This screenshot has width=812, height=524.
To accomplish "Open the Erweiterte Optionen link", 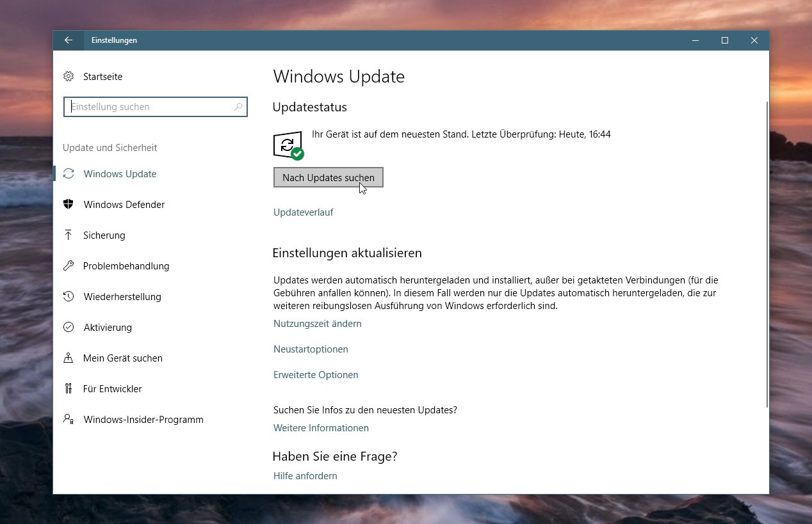I will [x=316, y=375].
